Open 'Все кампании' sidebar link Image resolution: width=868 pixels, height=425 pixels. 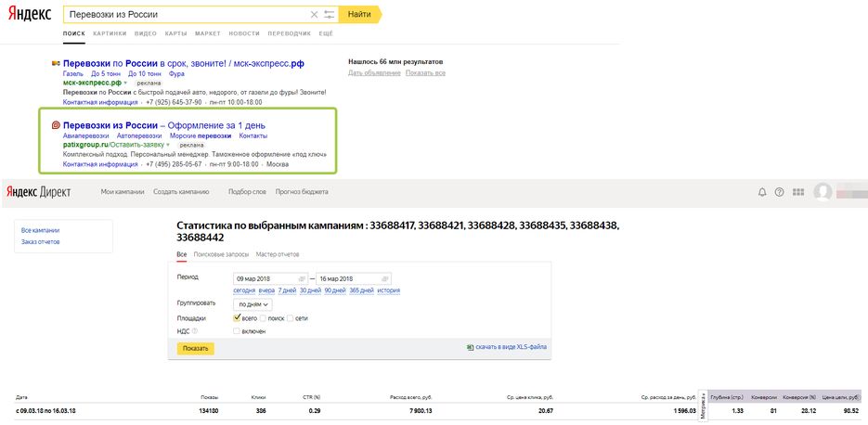pyautogui.click(x=41, y=230)
